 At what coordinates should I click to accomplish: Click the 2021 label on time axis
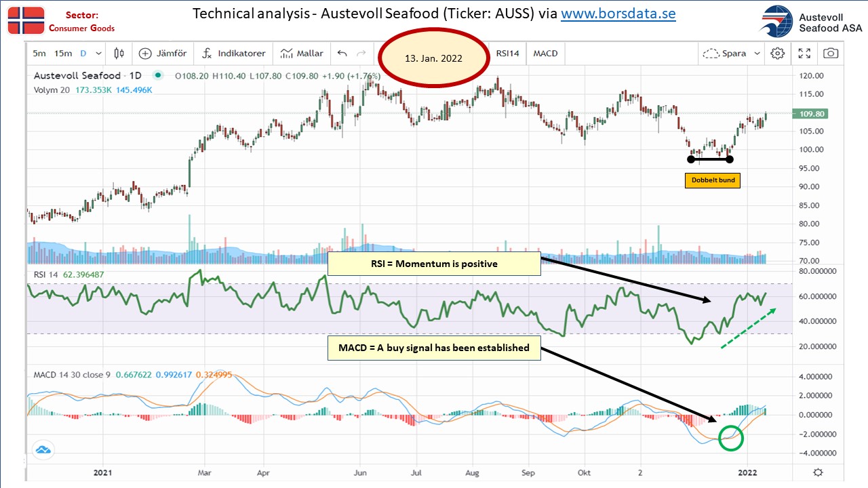(x=102, y=472)
